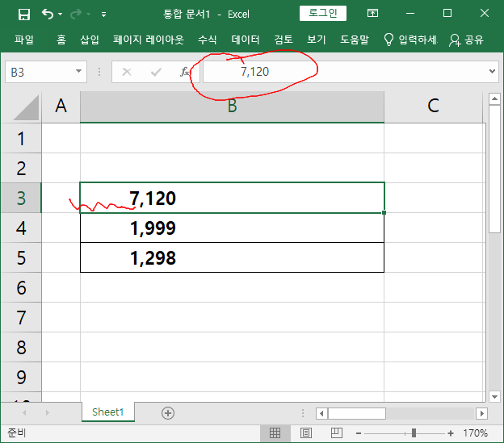Add a new sheet with plus icon

[x=168, y=413]
